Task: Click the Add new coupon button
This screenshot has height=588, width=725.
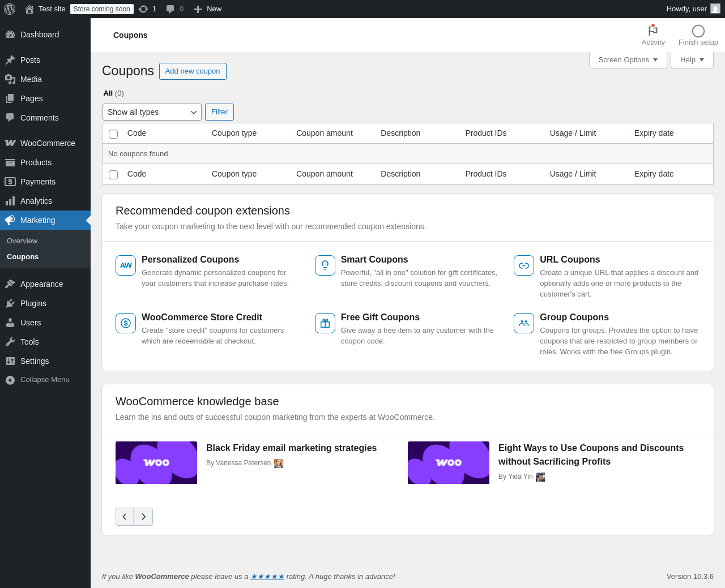Action: click(x=193, y=71)
